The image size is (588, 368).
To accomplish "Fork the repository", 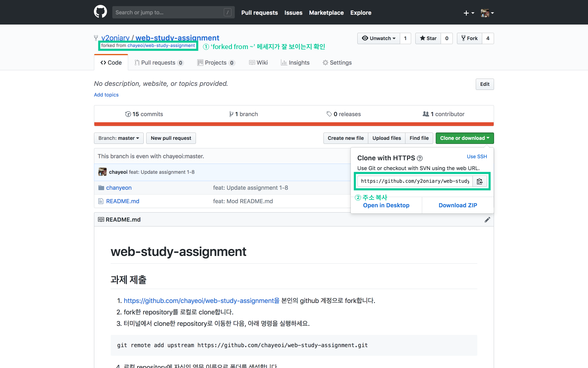I will (469, 38).
